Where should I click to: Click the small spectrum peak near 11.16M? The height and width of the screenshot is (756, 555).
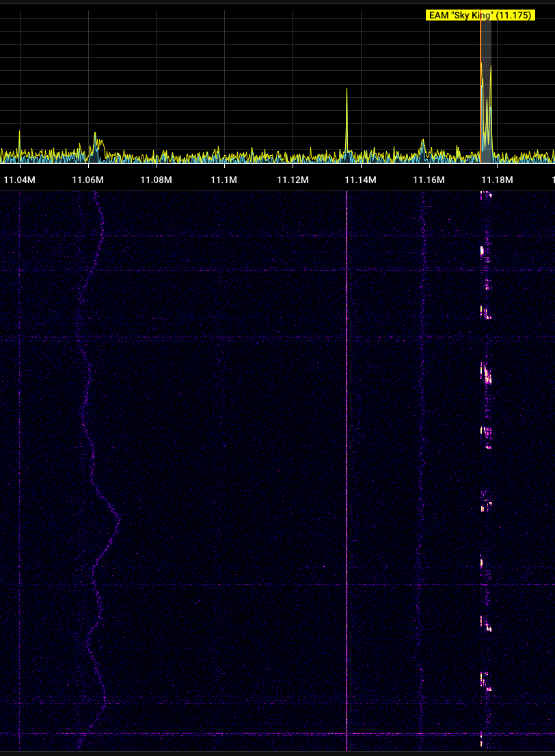coord(423,145)
